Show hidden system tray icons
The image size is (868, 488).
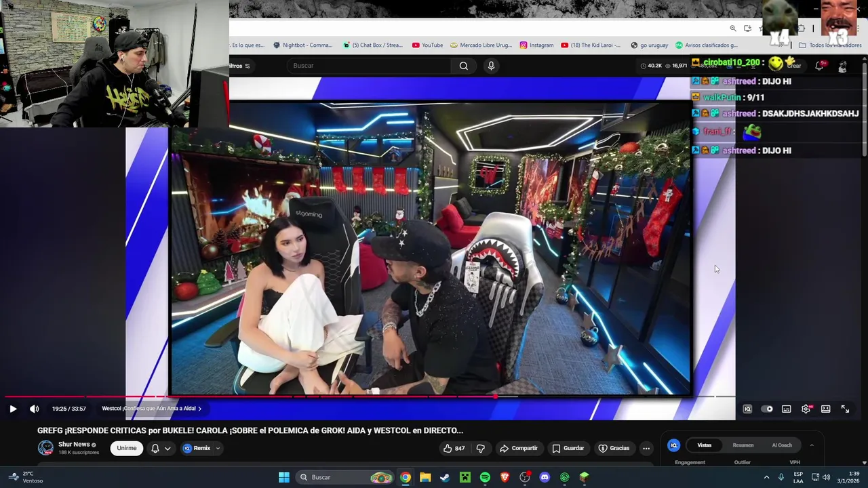[766, 477]
